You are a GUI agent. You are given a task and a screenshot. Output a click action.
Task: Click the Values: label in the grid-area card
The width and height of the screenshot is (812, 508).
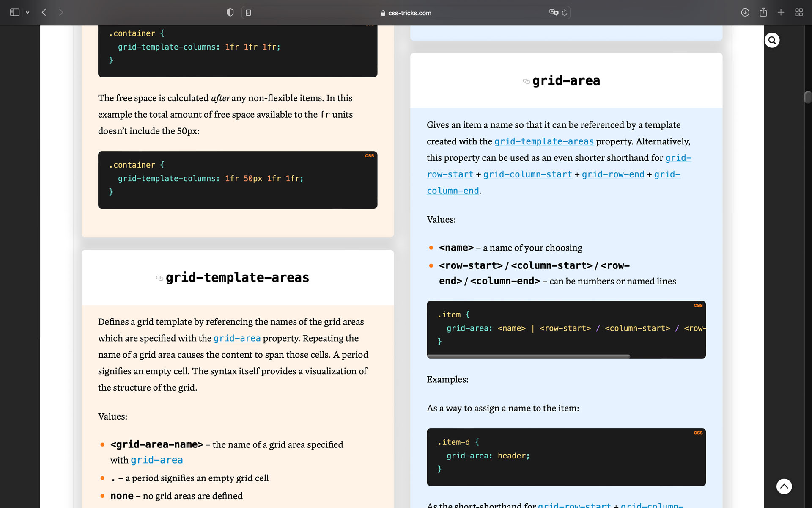[x=441, y=220]
